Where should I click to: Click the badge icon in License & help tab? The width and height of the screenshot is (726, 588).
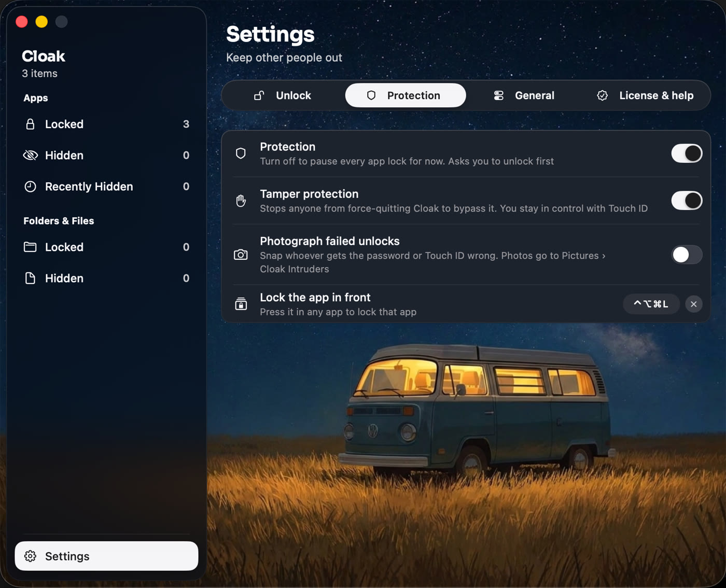[x=603, y=95]
